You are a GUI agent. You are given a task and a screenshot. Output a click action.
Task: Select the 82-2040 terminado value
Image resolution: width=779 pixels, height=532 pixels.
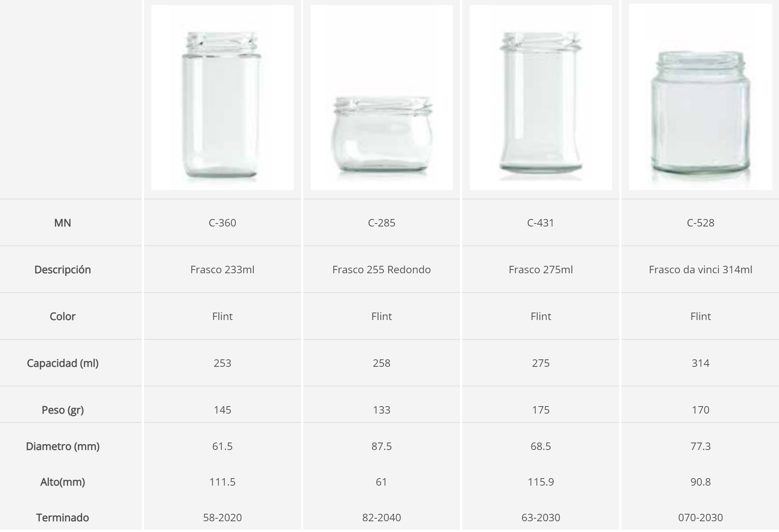click(x=381, y=518)
